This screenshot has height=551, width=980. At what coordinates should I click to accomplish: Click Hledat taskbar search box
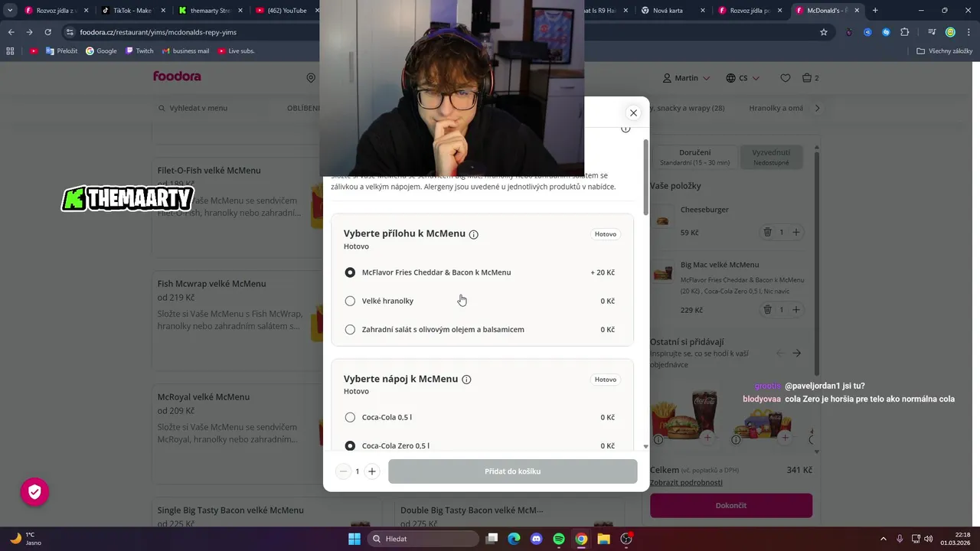click(423, 539)
